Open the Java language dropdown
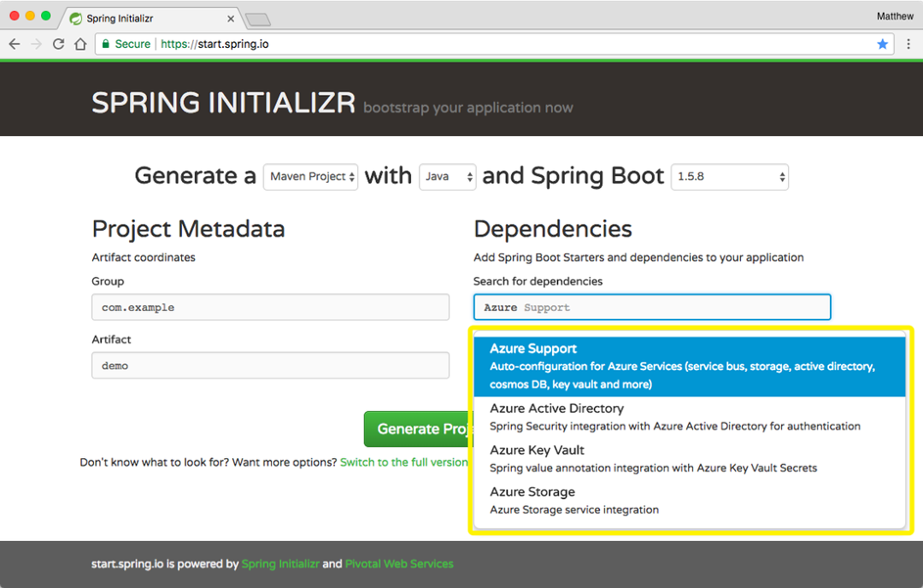923x588 pixels. click(x=447, y=177)
